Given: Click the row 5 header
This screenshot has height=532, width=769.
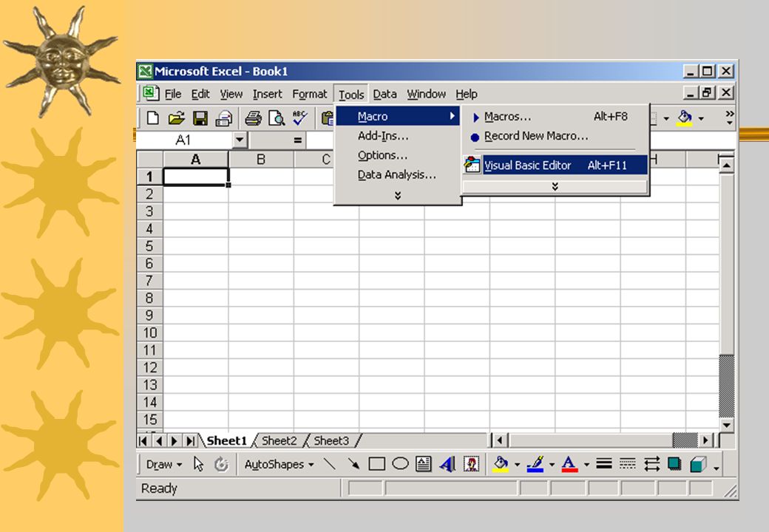Looking at the screenshot, I should [x=149, y=246].
